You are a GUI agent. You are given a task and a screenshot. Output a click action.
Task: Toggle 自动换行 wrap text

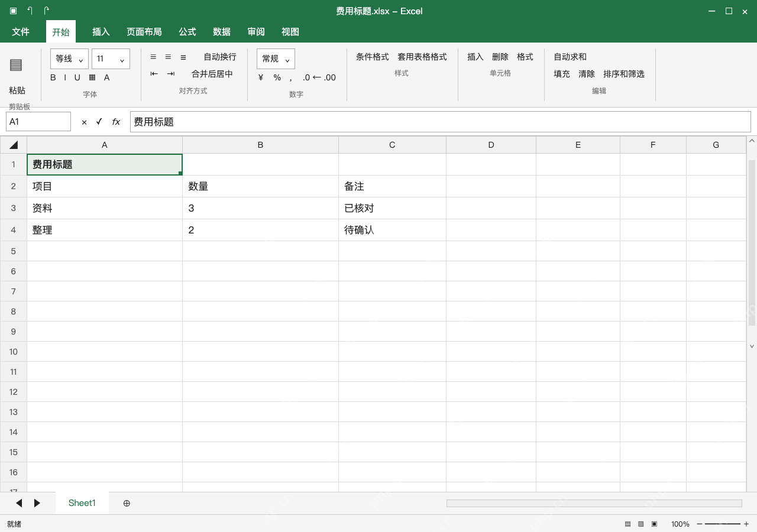coord(220,57)
